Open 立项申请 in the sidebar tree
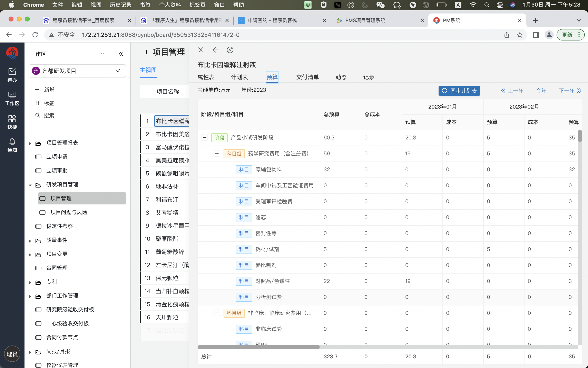Image resolution: width=588 pixels, height=368 pixels. [57, 156]
